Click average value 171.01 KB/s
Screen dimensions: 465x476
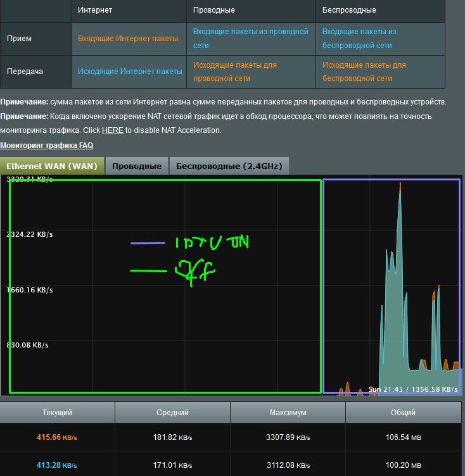(x=172, y=465)
